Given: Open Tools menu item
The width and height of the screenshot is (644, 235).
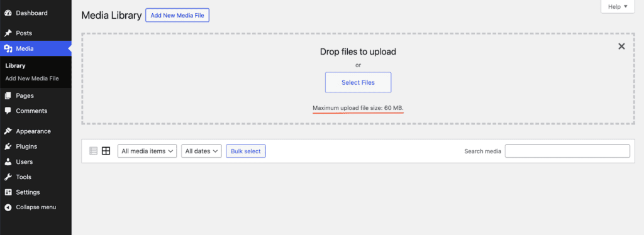Looking at the screenshot, I should click(x=36, y=177).
